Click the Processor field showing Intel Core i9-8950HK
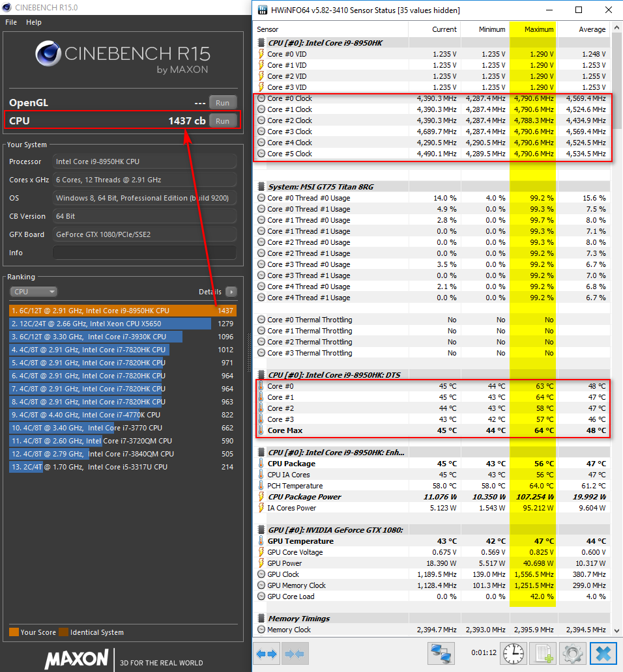This screenshot has width=623, height=672. tap(145, 161)
